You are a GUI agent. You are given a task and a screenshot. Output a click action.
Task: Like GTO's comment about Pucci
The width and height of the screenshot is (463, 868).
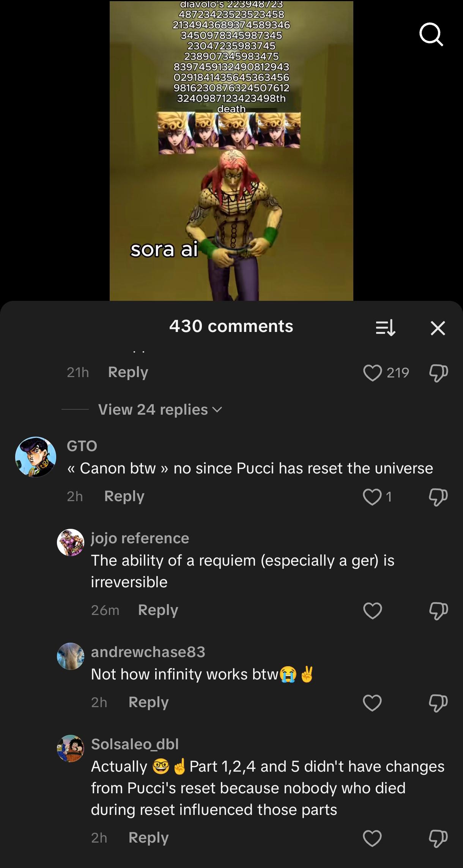point(372,497)
